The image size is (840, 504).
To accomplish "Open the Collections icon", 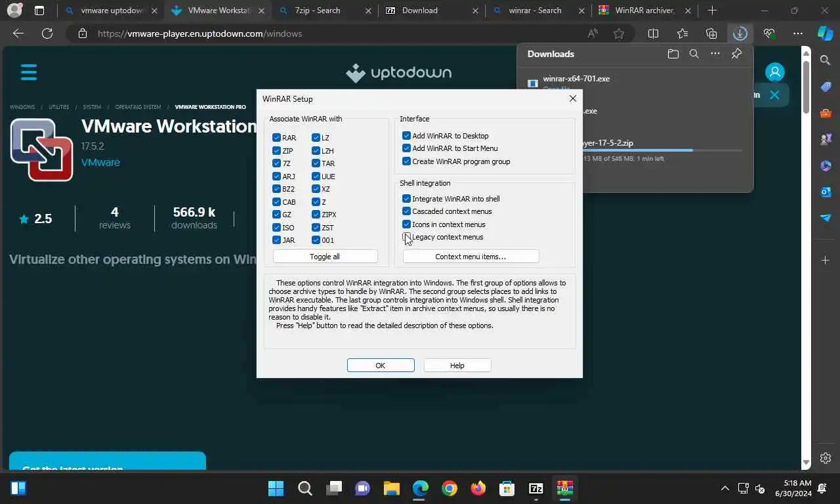I will point(711,33).
